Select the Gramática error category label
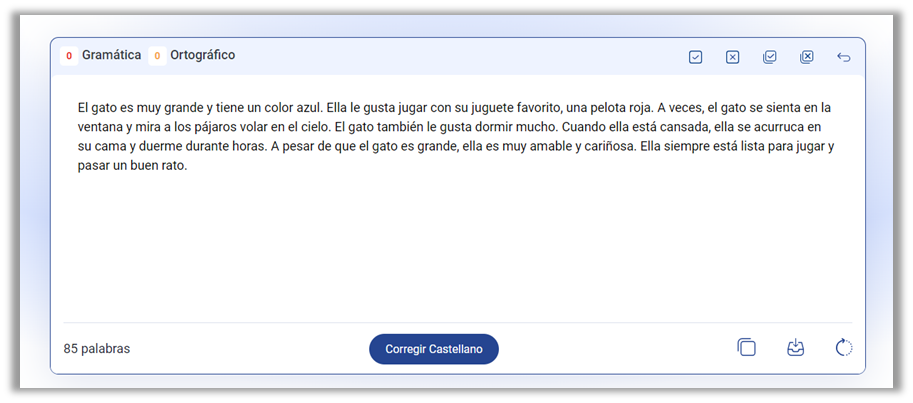 click(111, 55)
